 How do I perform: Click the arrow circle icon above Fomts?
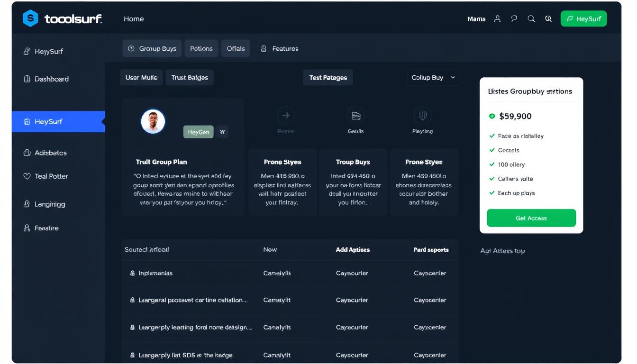[x=286, y=116]
